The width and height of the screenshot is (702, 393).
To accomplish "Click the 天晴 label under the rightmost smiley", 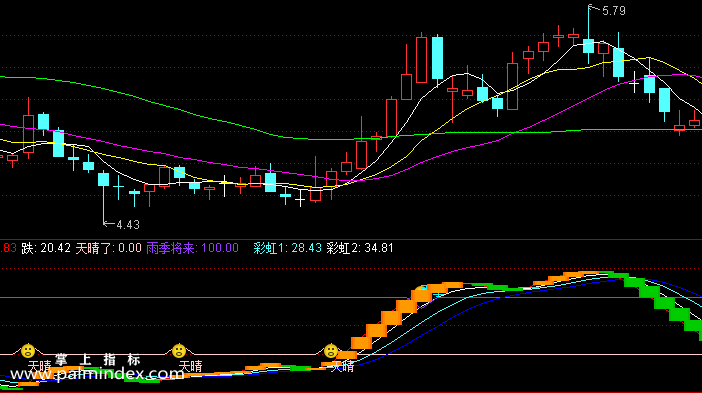I will (342, 367).
